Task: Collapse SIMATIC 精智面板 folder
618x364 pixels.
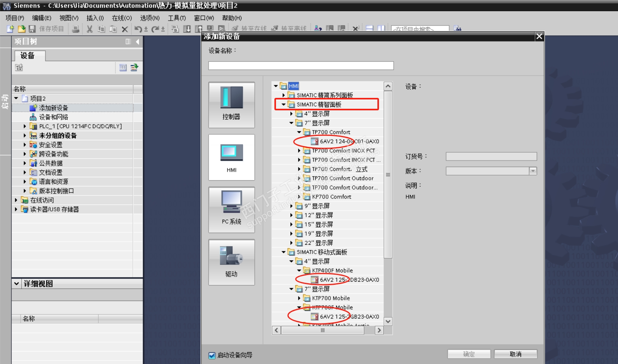Action: click(283, 104)
